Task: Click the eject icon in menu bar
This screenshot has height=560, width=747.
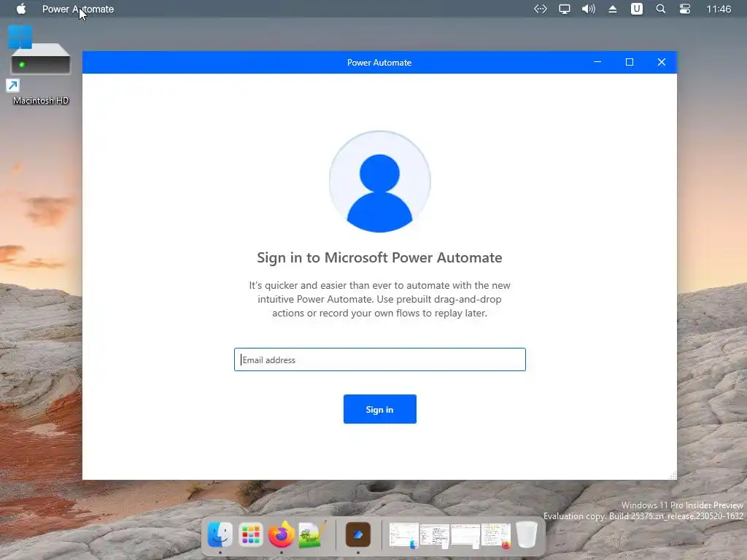Action: pyautogui.click(x=613, y=9)
